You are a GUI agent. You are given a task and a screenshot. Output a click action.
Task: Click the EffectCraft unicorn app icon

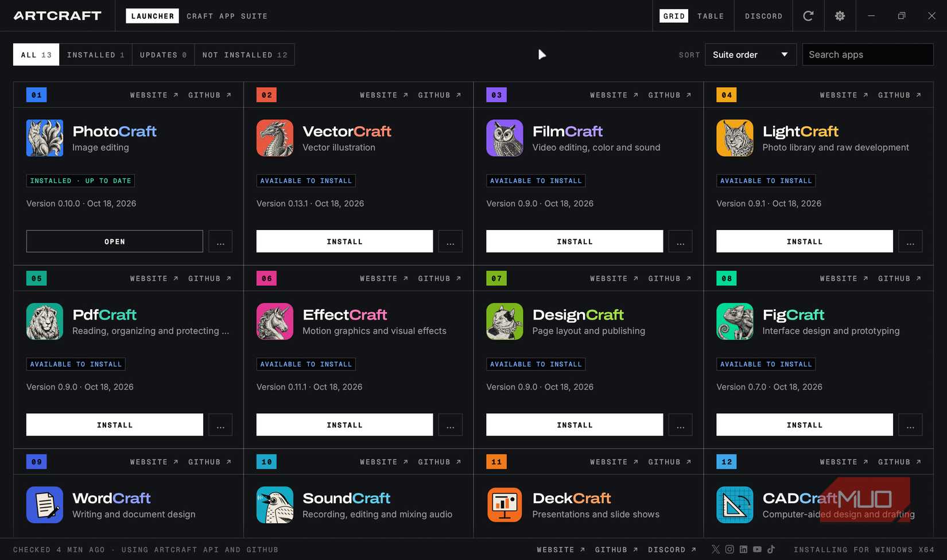pos(275,321)
